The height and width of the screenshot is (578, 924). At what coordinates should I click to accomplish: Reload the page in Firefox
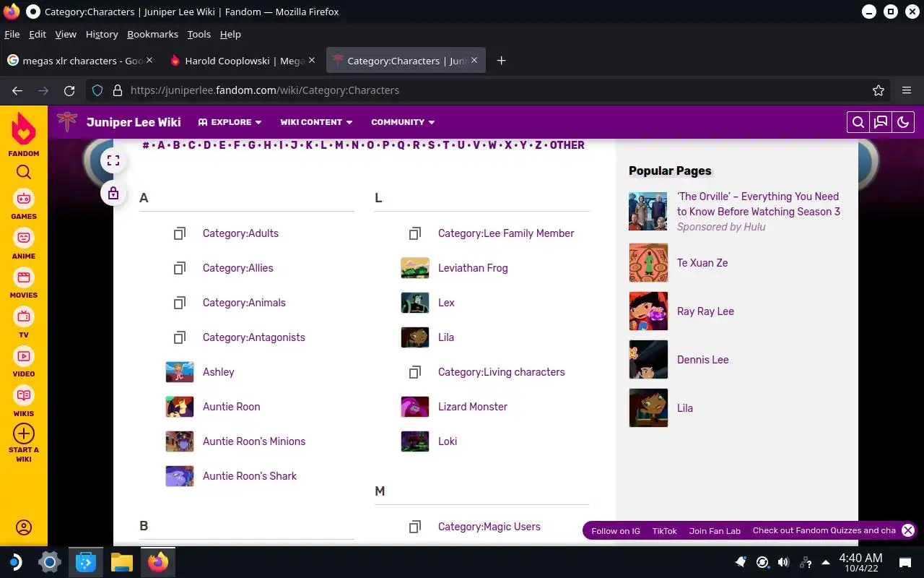tap(69, 90)
